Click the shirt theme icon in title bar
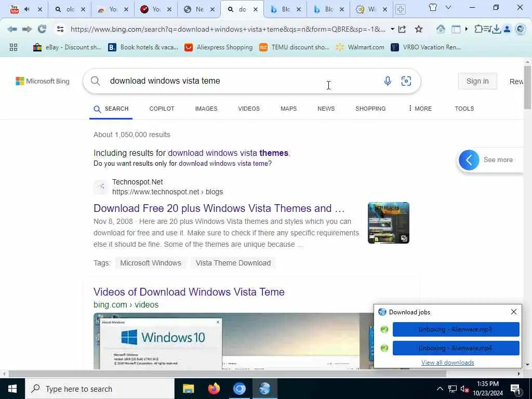Image resolution: width=532 pixels, height=399 pixels. (433, 7)
